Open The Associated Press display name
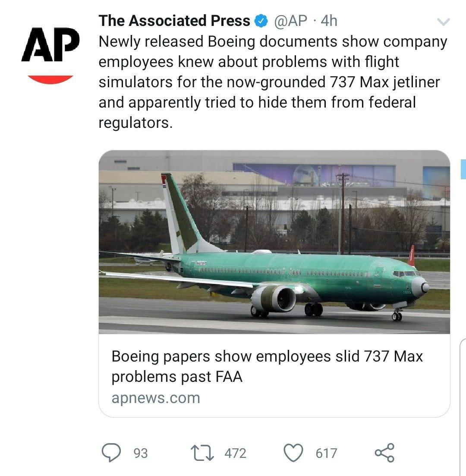Screen dimensions: 466x476 tap(174, 21)
